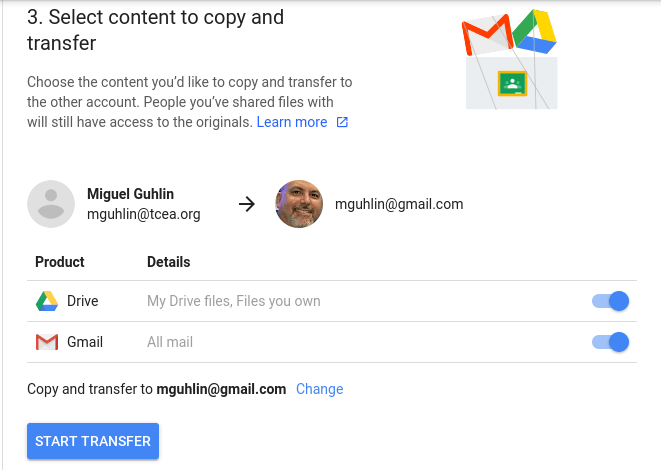Click the name Miguel Guhlin
The image size is (661, 470).
130,194
